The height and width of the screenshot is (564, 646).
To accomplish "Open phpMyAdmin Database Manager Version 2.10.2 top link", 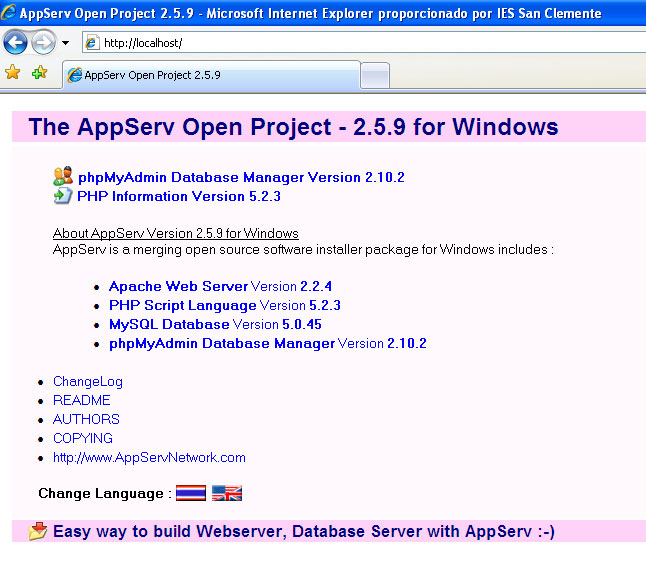I will pyautogui.click(x=241, y=177).
